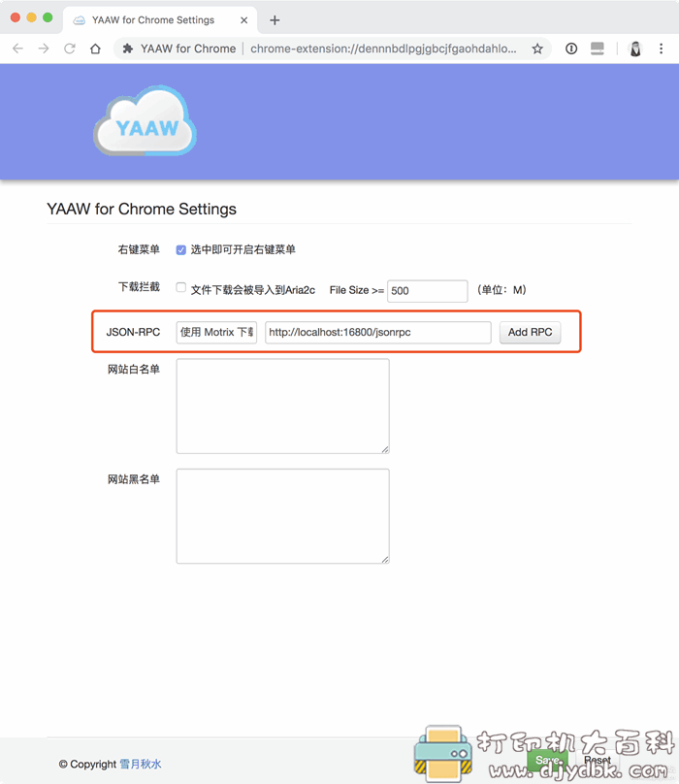Focus the chrome-extension address bar URL

(383, 49)
